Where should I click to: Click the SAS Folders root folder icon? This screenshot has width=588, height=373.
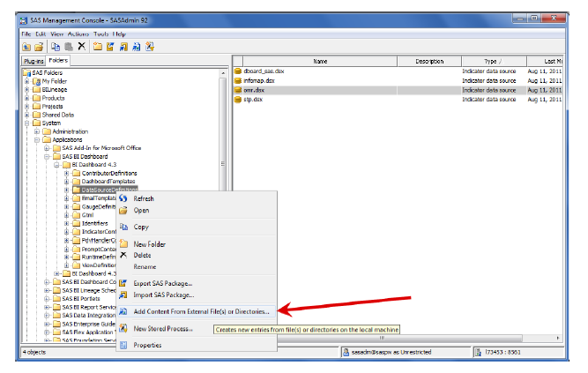pos(27,72)
